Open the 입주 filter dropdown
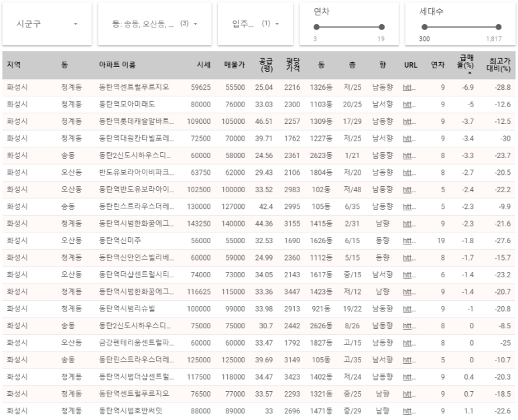 (255, 23)
